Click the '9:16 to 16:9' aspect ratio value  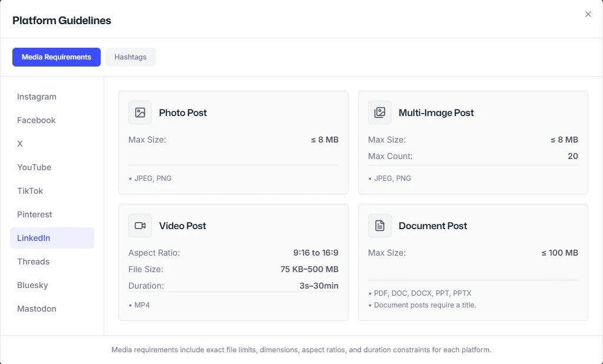point(316,253)
